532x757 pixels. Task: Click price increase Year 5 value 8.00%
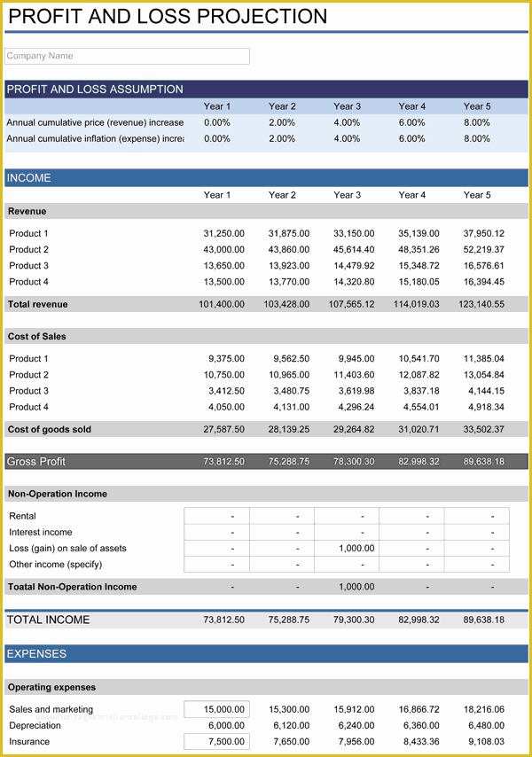pyautogui.click(x=477, y=122)
